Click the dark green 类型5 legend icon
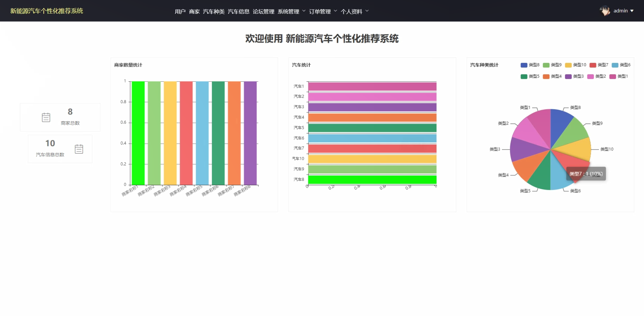 [523, 76]
